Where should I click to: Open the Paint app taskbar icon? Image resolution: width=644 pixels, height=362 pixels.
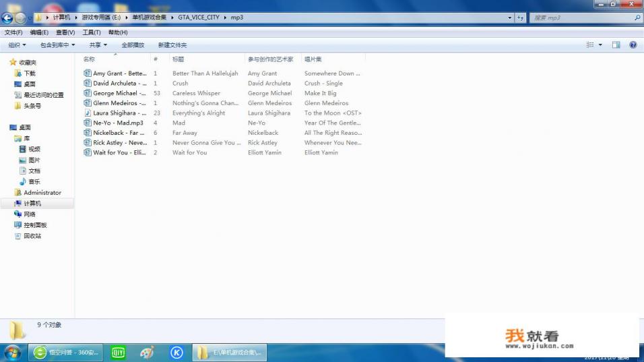(x=147, y=352)
